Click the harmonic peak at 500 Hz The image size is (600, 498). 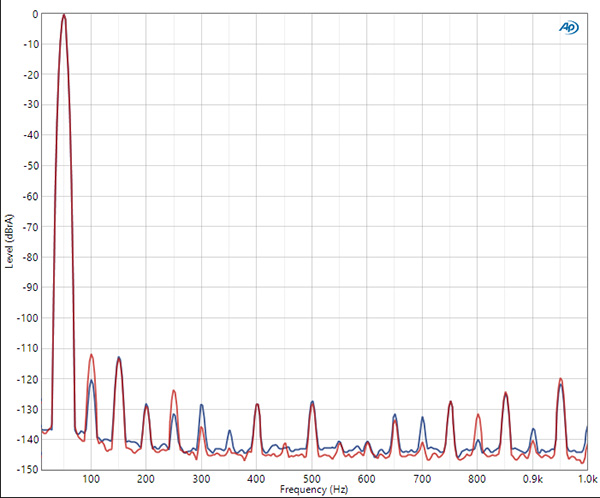312,402
